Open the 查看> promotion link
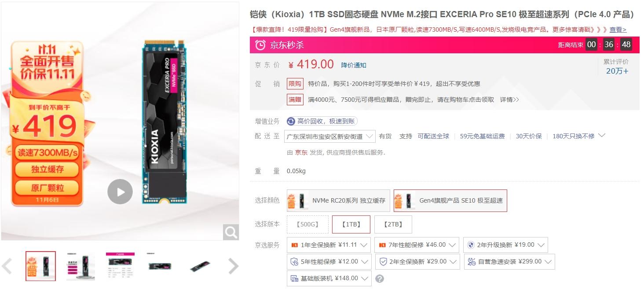644x289 pixels. pos(618,30)
